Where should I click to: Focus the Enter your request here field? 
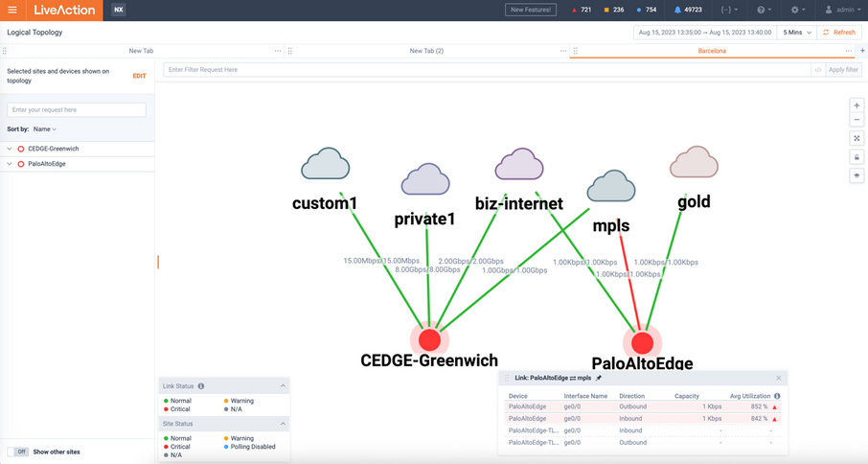coord(77,109)
